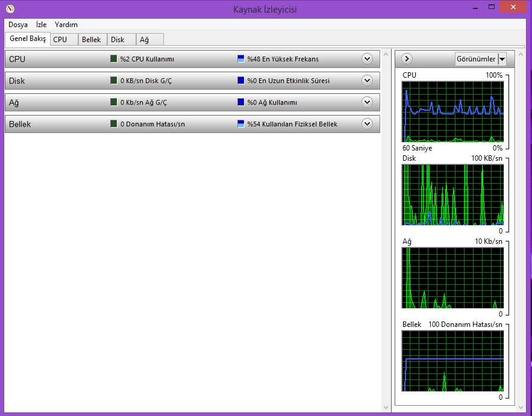Image resolution: width=532 pixels, height=416 pixels.
Task: Click the Bellek section header label
Action: click(x=20, y=124)
